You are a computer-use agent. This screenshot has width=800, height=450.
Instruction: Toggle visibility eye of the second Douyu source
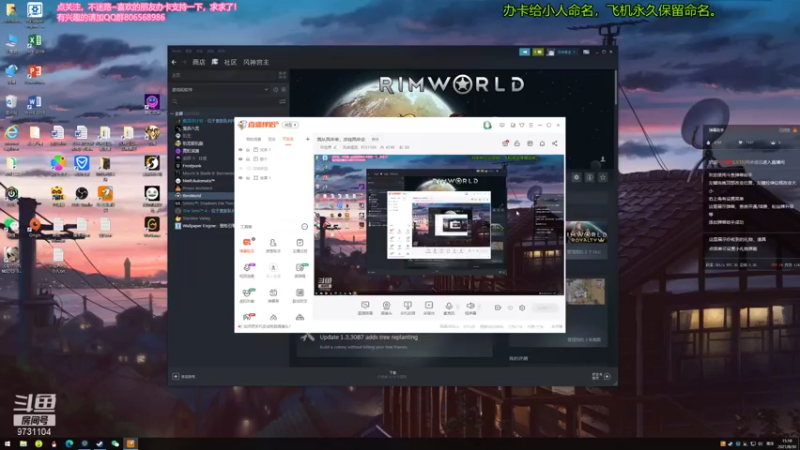[240, 159]
